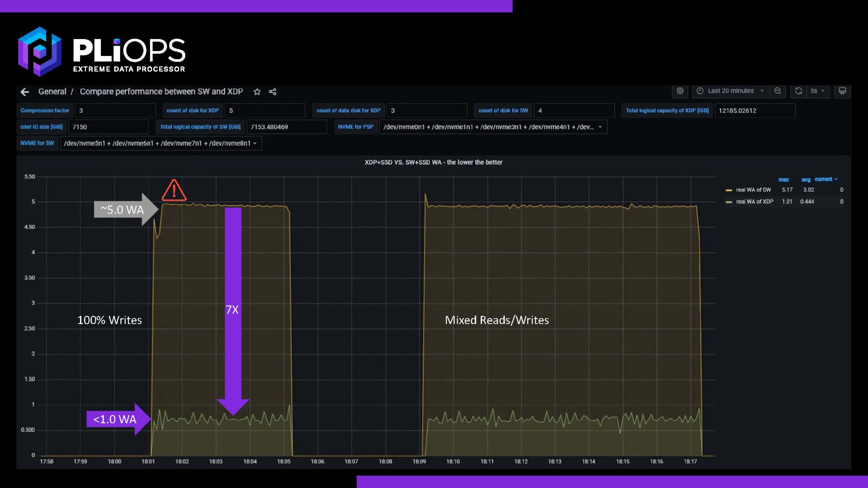Click the Compression factor input field
868x488 pixels.
pyautogui.click(x=115, y=110)
